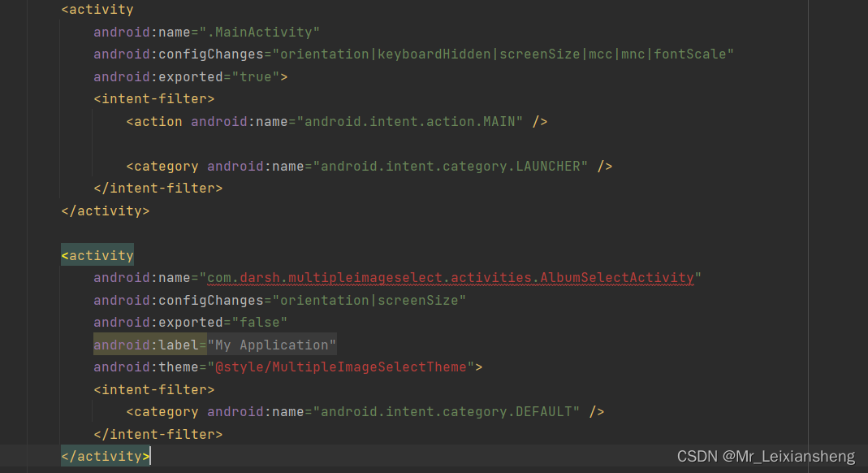Select the highlighted second <activity> opening tag
Image resolution: width=868 pixels, height=473 pixels.
pos(97,254)
